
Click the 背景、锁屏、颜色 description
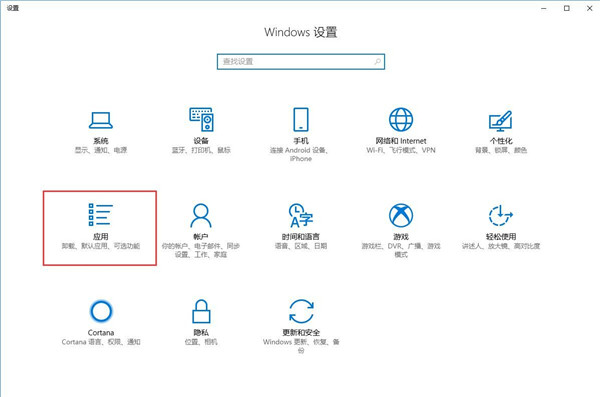[x=501, y=150]
